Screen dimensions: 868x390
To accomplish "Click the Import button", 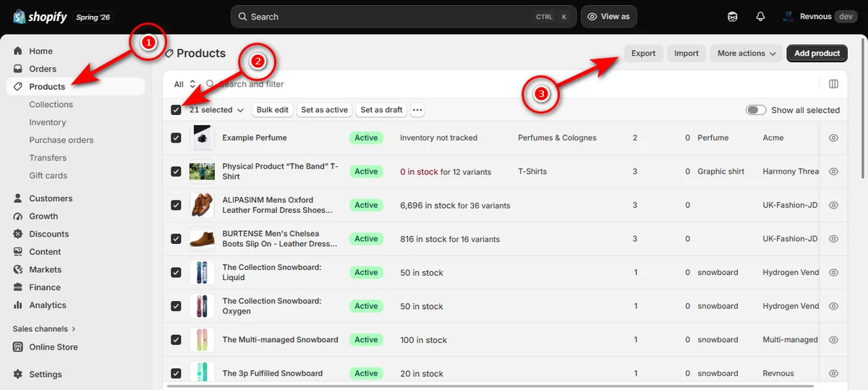I will (x=686, y=54).
